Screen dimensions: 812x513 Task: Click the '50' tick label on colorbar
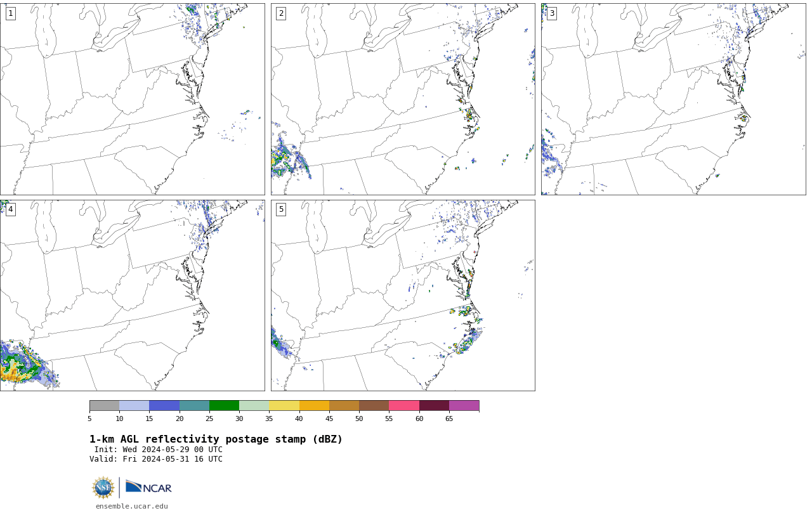[359, 419]
